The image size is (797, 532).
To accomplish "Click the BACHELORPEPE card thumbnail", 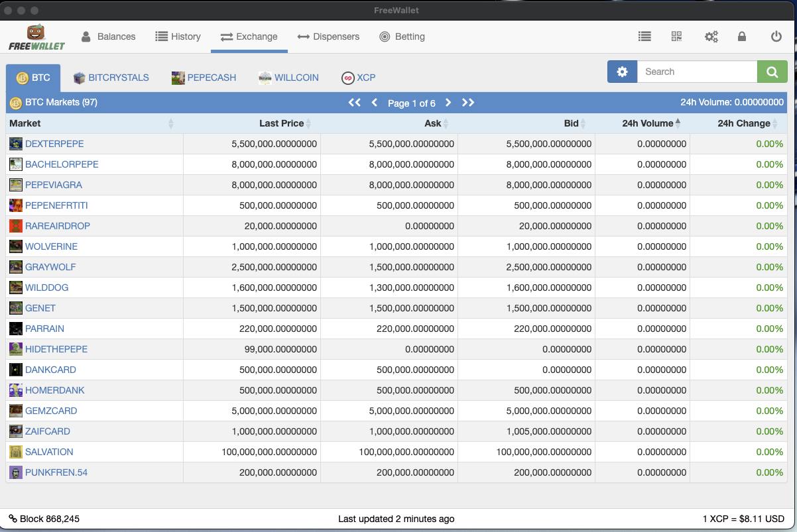I will pyautogui.click(x=16, y=164).
